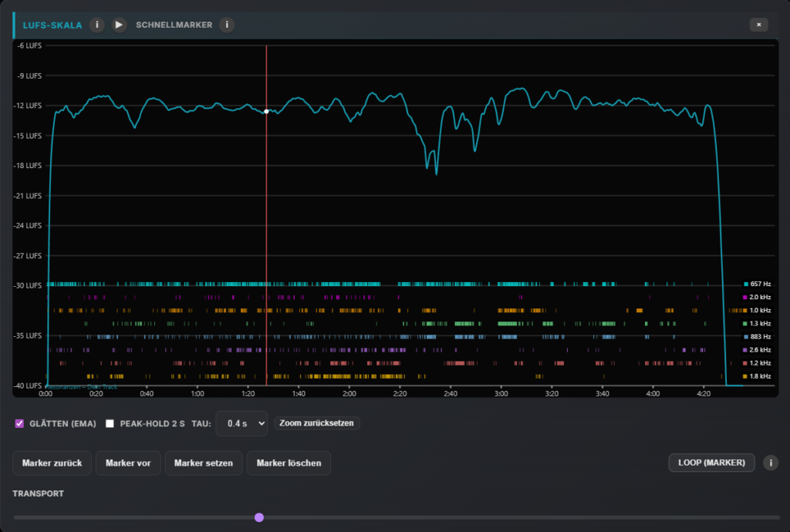
Task: Disable GLÄTTEN (EMA) smoothing
Action: point(19,423)
